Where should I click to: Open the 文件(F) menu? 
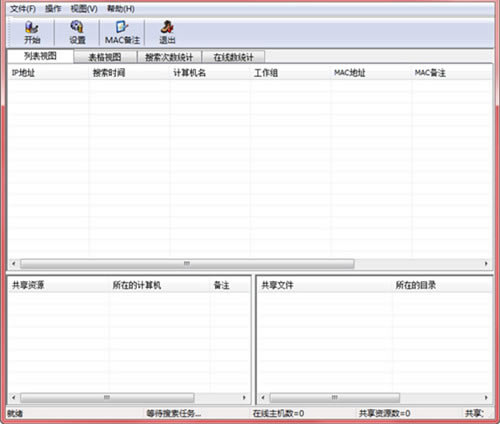23,9
